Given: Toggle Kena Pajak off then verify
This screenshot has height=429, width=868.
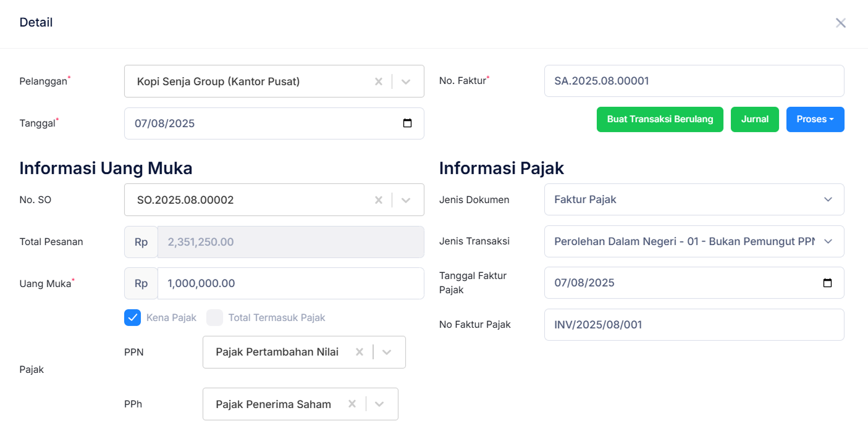Looking at the screenshot, I should click(x=132, y=317).
